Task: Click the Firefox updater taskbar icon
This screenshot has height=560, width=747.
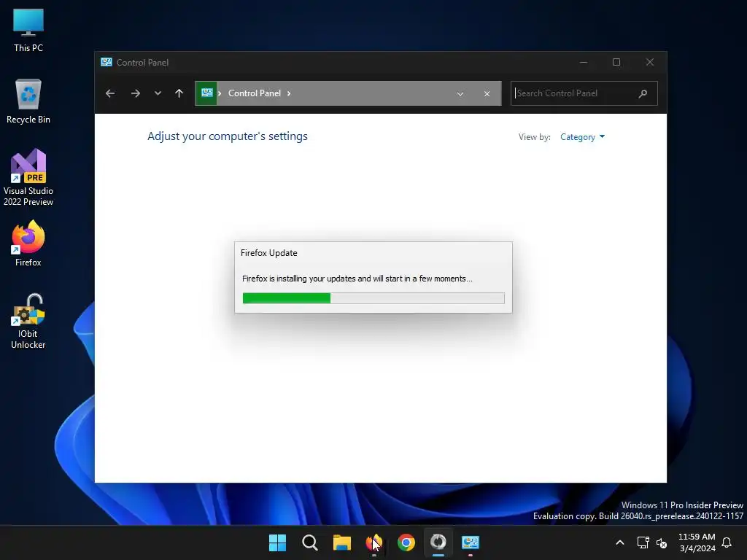Action: [x=438, y=542]
